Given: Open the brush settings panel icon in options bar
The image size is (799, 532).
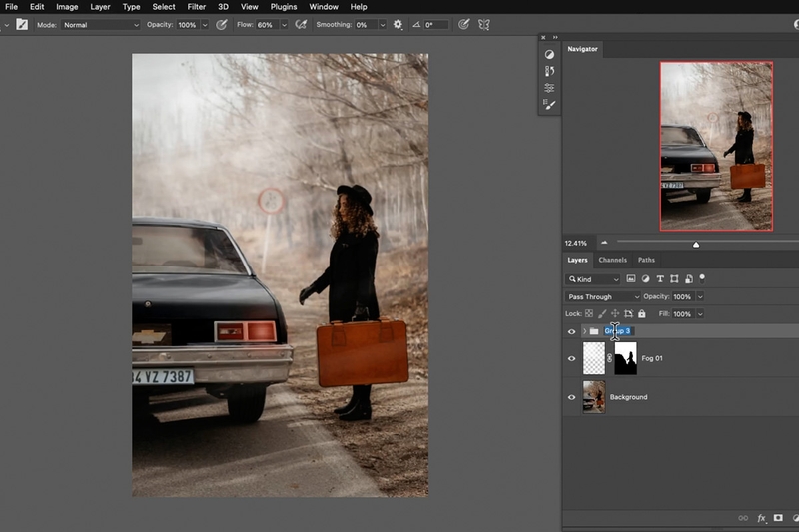Looking at the screenshot, I should click(22, 24).
